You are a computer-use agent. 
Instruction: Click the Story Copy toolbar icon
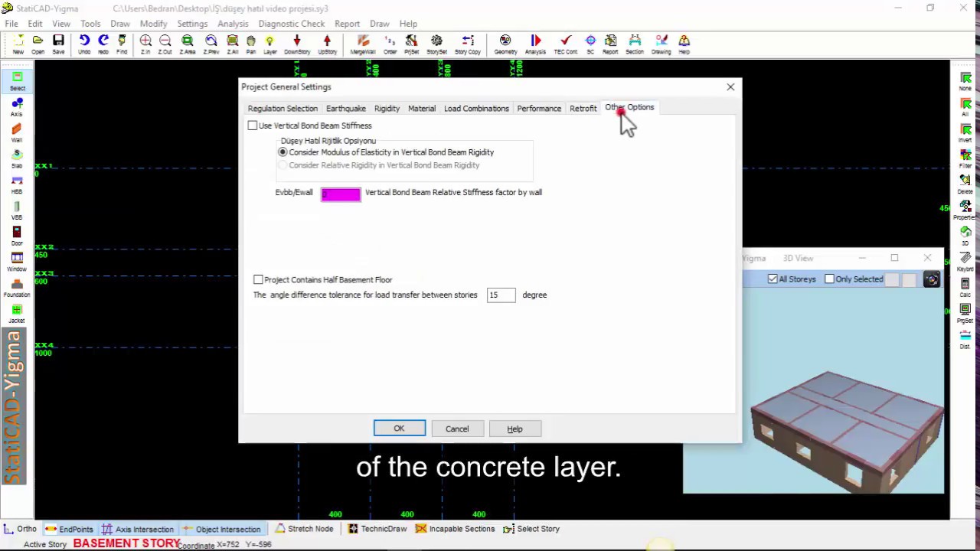(468, 44)
